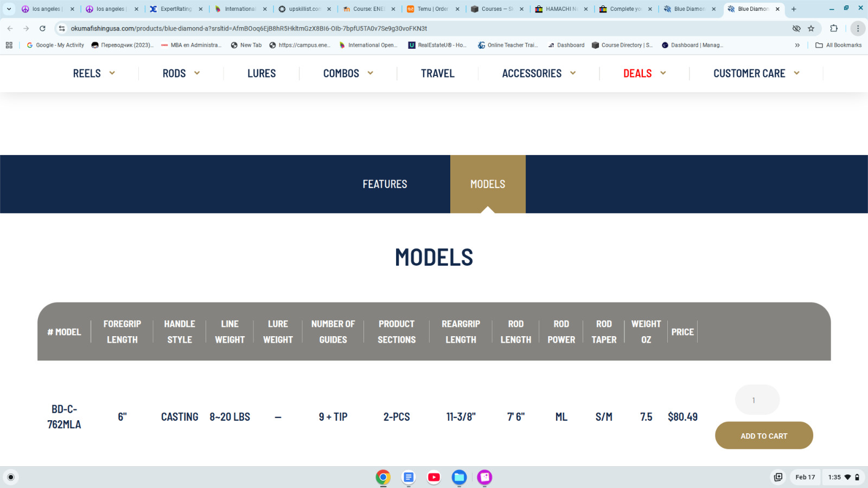Expand the RODS dropdown menu

(x=181, y=73)
